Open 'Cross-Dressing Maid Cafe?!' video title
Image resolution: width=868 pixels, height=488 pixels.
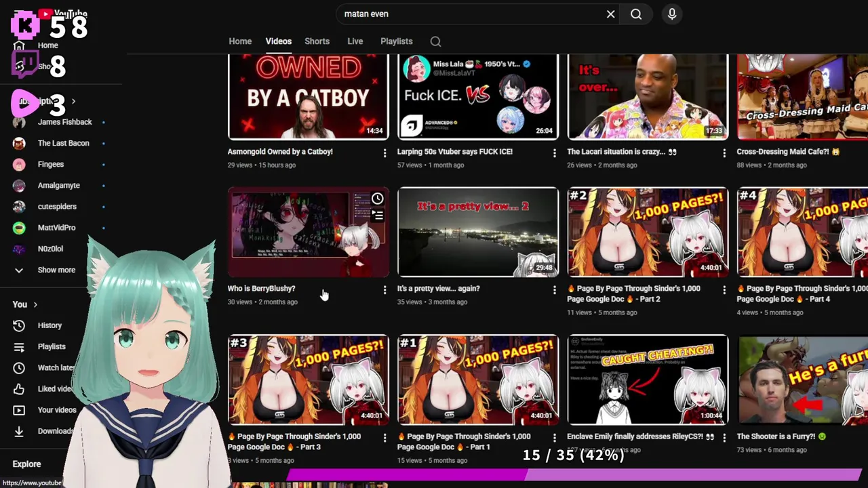pos(788,152)
